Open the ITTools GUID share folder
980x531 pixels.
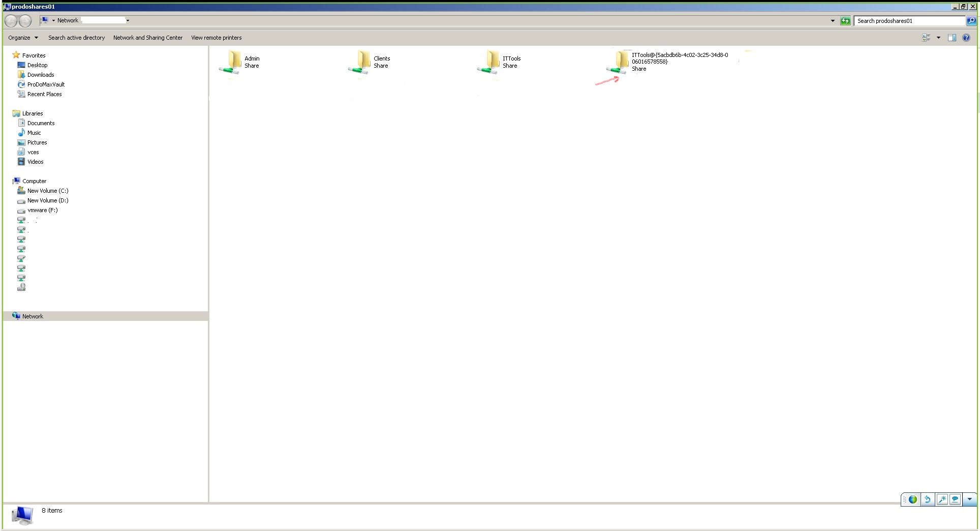click(x=620, y=62)
